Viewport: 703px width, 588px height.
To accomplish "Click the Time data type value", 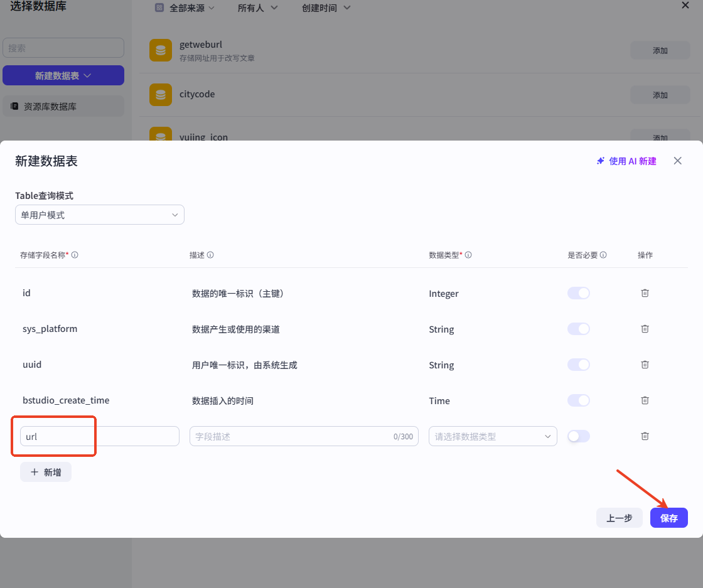I will coord(439,400).
